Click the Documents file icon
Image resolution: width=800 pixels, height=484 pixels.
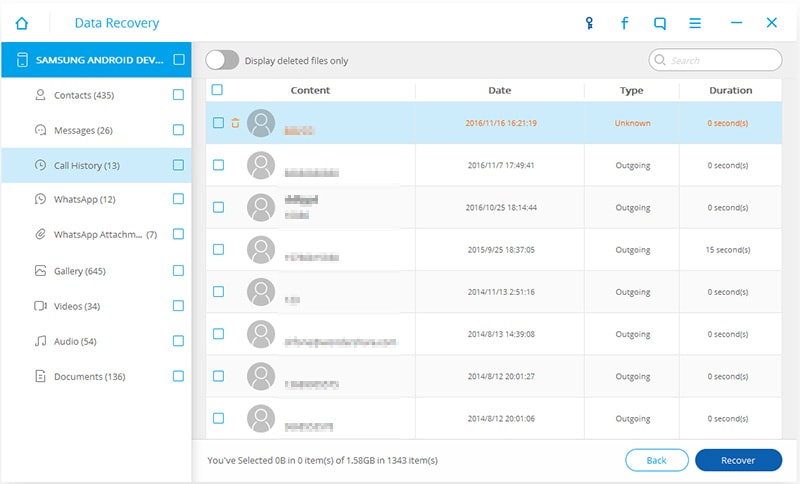[x=40, y=376]
